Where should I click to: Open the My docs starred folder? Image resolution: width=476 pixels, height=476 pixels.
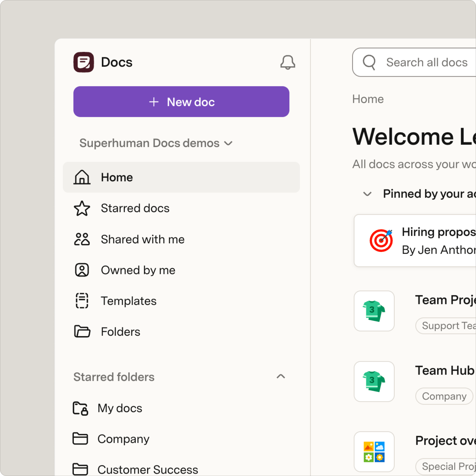tap(120, 408)
